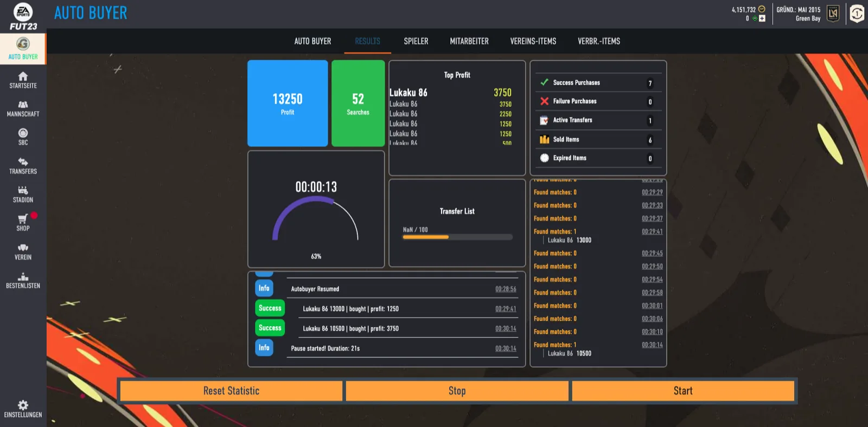This screenshot has width=868, height=427.
Task: Click the Stop button
Action: tap(457, 391)
